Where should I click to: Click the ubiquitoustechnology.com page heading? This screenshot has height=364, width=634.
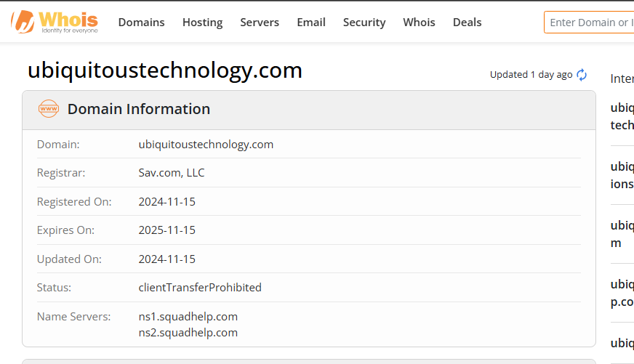165,70
